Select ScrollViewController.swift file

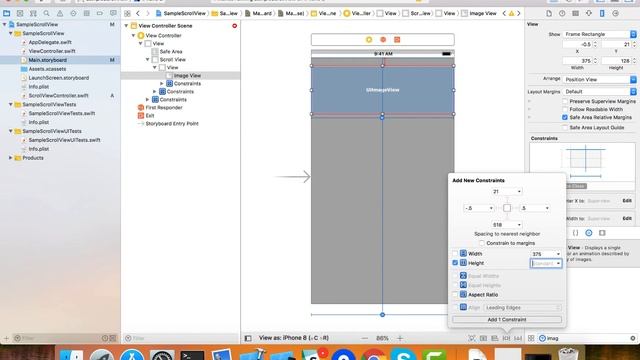pos(58,96)
